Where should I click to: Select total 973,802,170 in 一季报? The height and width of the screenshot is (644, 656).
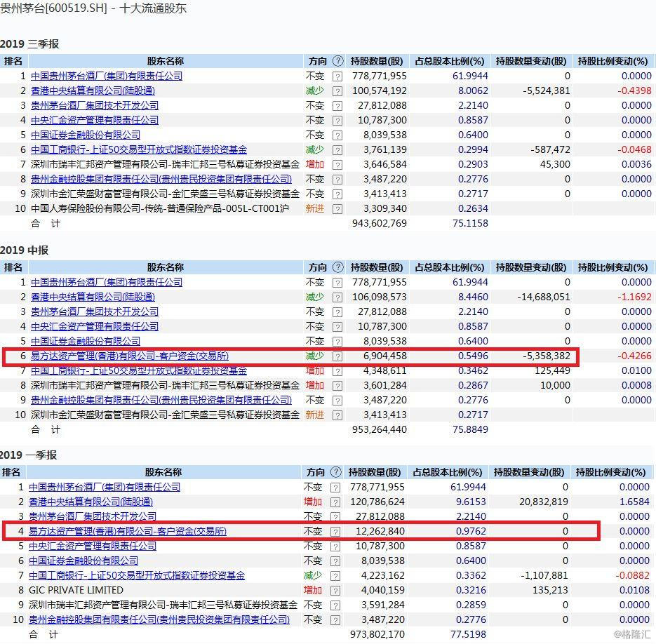pos(377,635)
